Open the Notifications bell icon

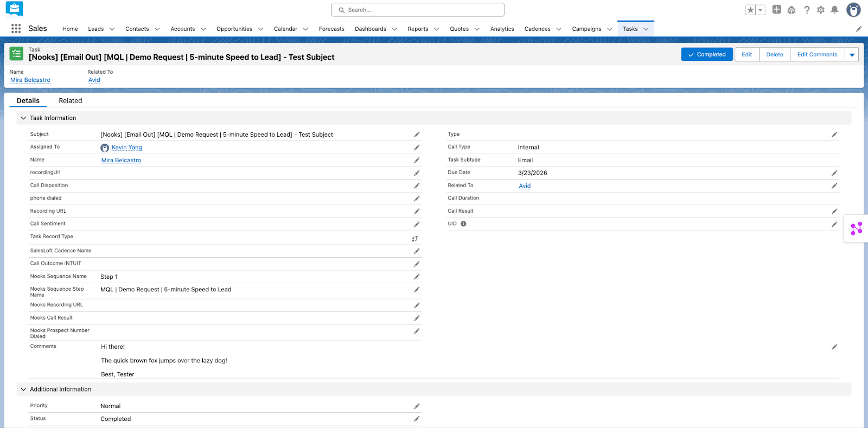coord(835,10)
